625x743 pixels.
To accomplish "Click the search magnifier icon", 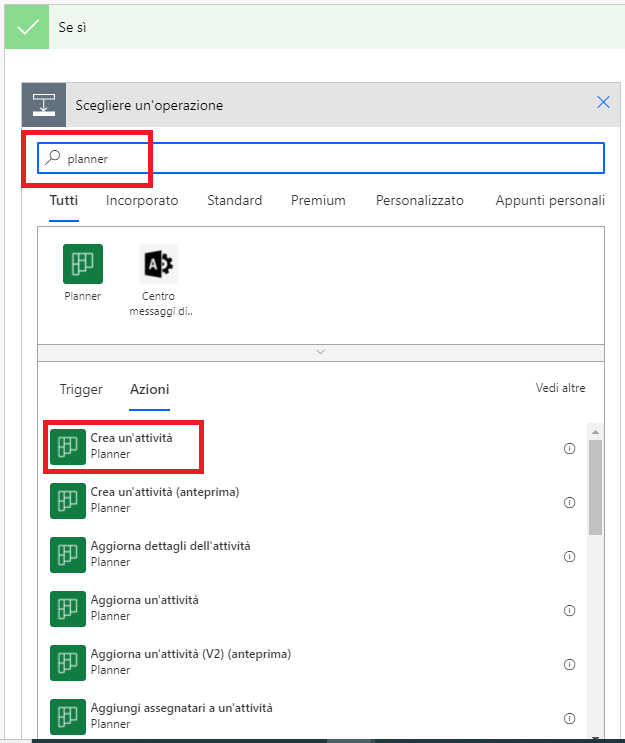I will 53,157.
